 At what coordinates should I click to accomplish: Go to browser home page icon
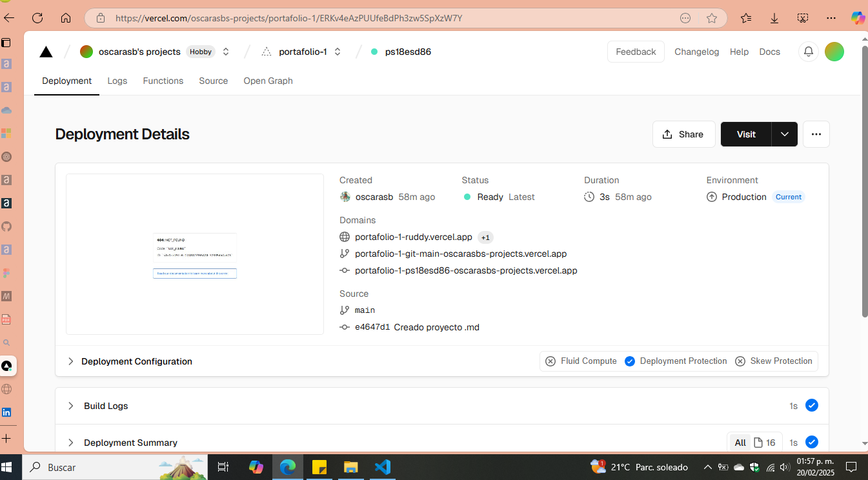click(66, 18)
